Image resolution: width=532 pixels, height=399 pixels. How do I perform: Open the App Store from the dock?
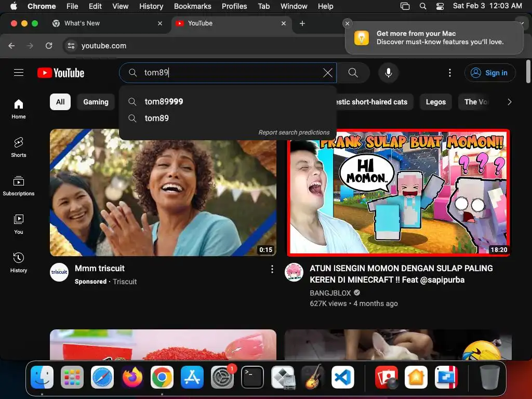click(x=192, y=377)
